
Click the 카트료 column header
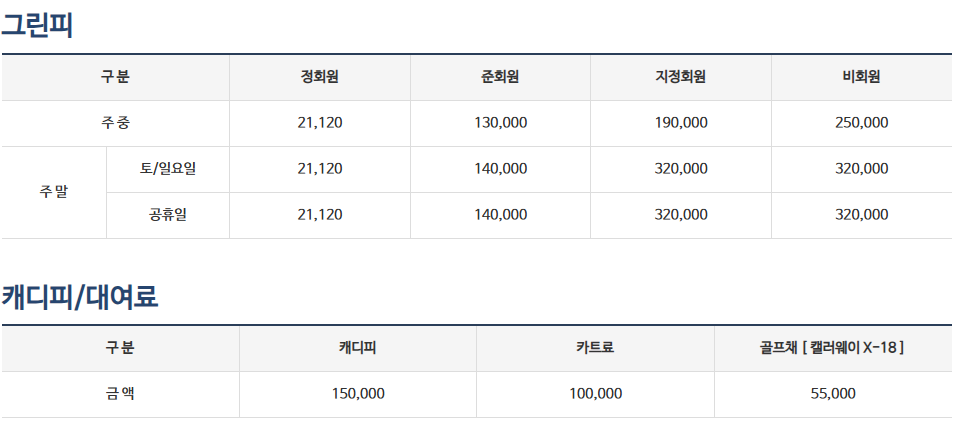tap(595, 348)
